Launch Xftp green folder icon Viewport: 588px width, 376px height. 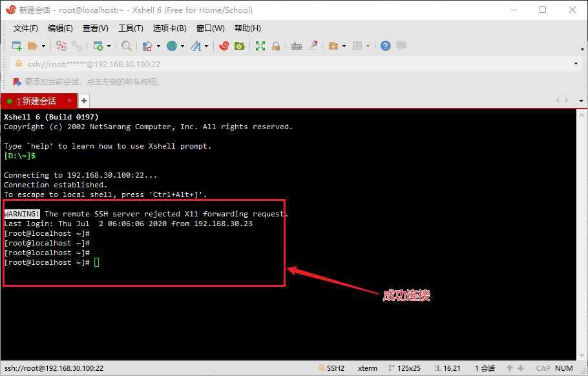pyautogui.click(x=239, y=46)
